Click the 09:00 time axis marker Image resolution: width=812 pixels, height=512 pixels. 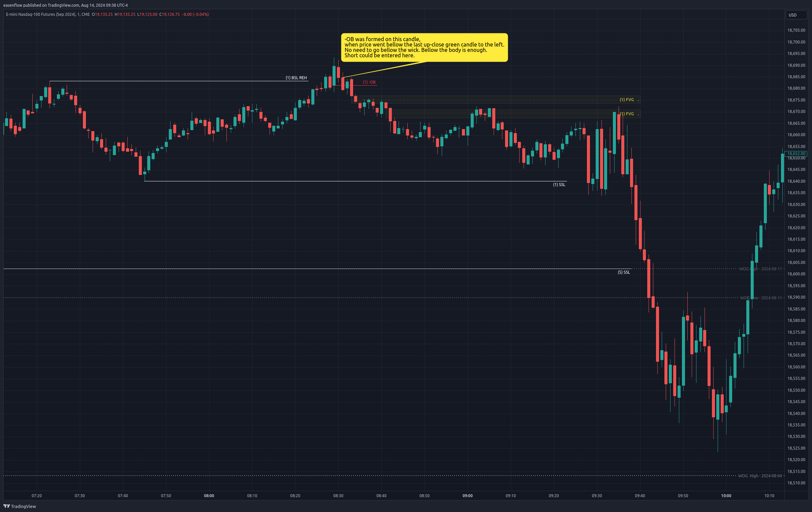click(467, 495)
